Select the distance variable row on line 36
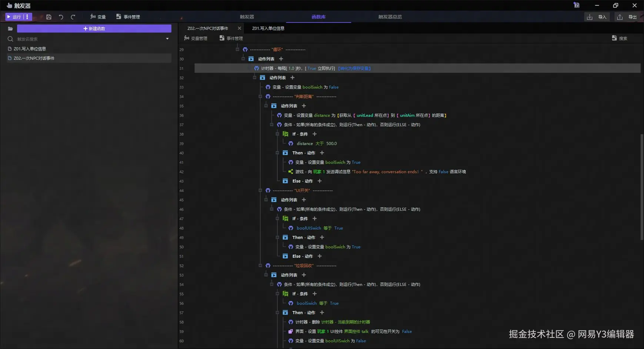This screenshot has width=644, height=349. tap(362, 115)
